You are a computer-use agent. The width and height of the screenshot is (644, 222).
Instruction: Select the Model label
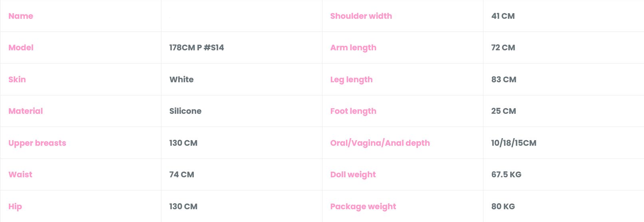[21, 48]
